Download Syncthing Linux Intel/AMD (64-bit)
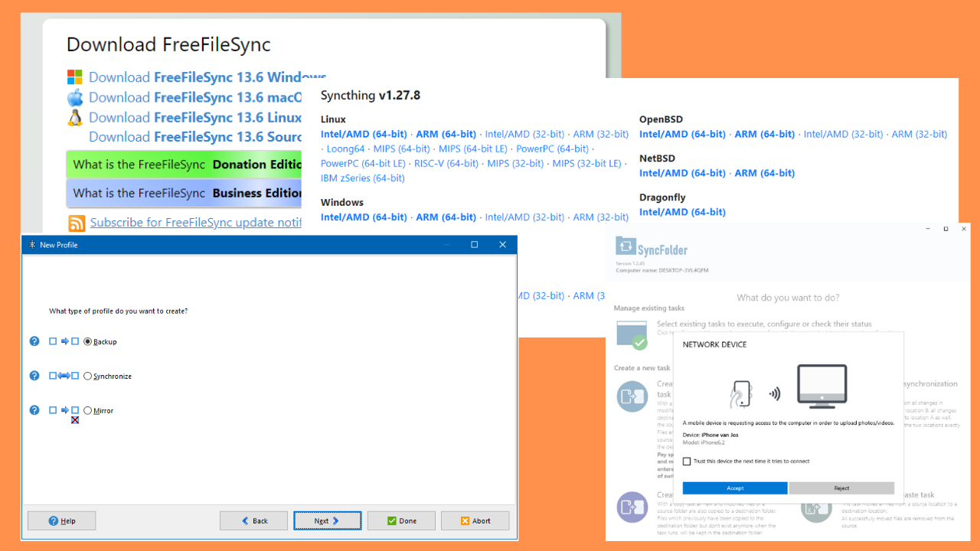 pos(364,134)
